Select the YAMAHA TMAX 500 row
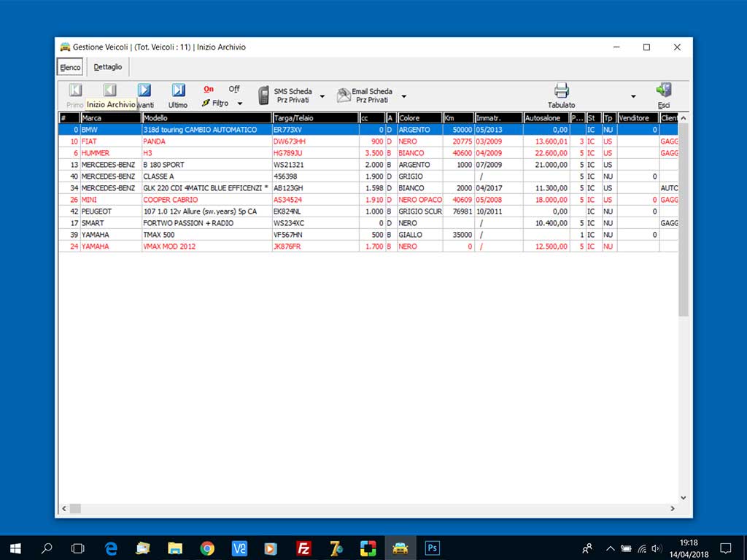 point(368,235)
